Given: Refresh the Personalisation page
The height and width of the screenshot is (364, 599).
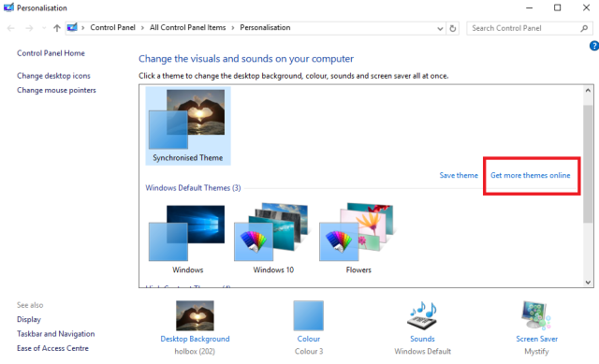Looking at the screenshot, I should point(453,28).
